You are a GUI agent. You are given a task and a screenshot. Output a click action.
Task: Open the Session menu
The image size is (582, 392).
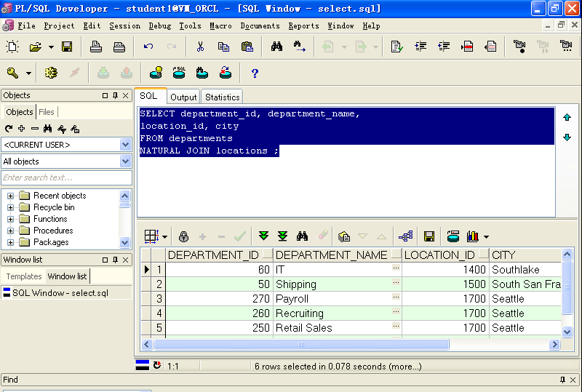(124, 26)
